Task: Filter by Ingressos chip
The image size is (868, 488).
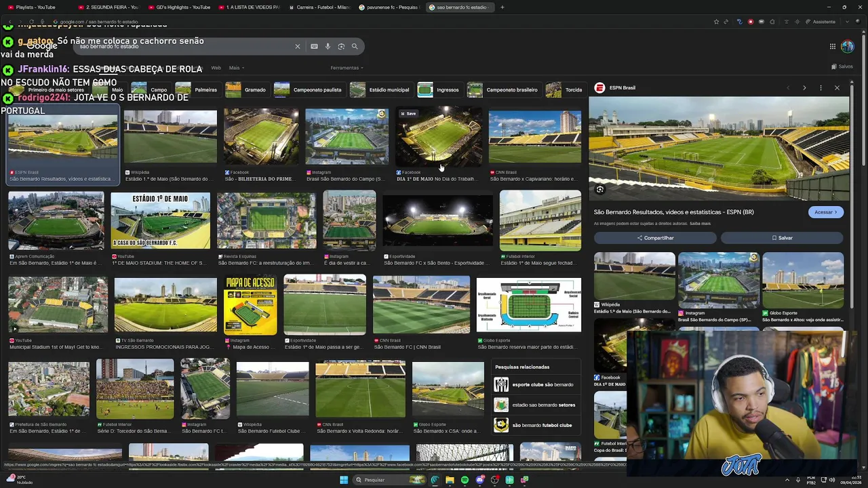Action: (x=439, y=89)
